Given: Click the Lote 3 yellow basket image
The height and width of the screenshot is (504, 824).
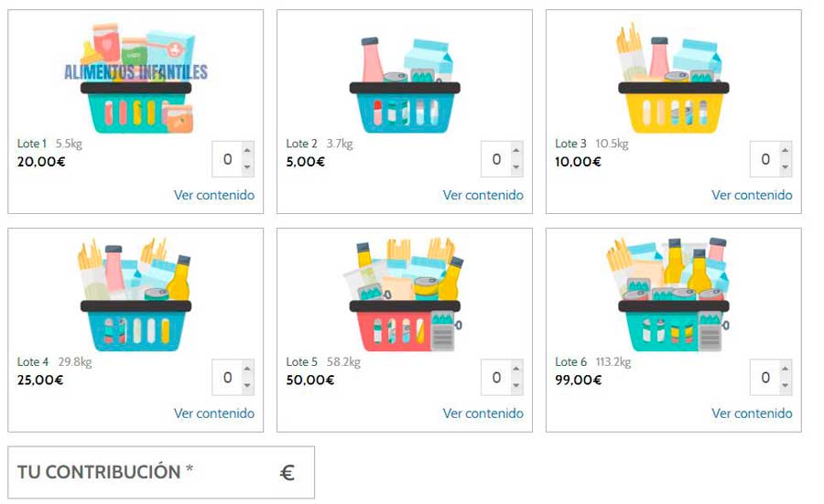Looking at the screenshot, I should coord(673,80).
